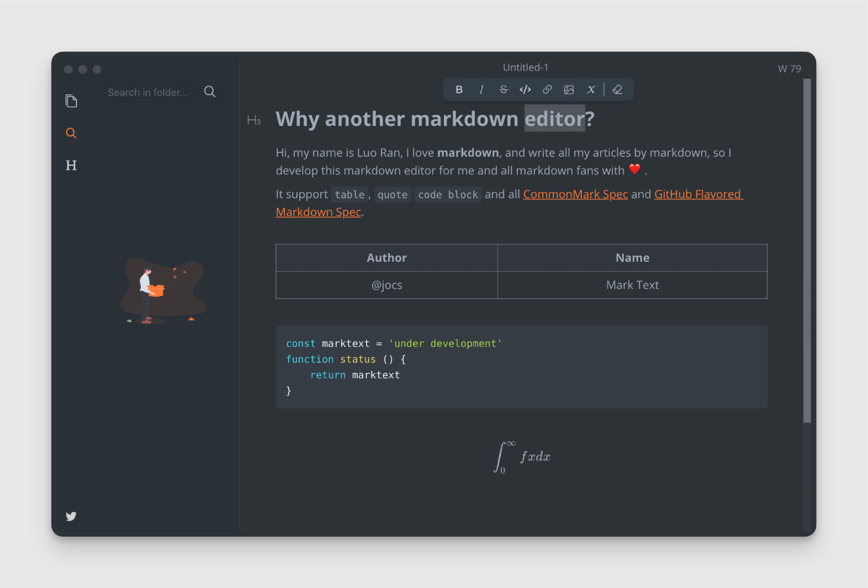Open the files panel in sidebar
The height and width of the screenshot is (588, 868).
pyautogui.click(x=71, y=101)
